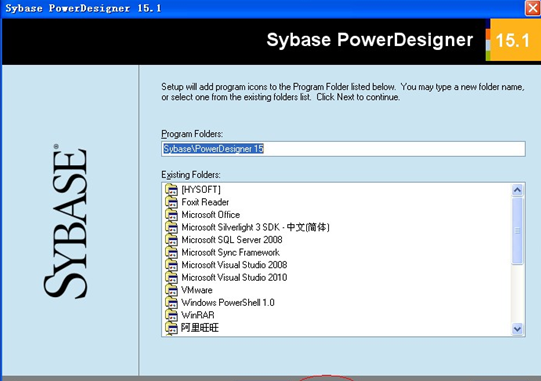Close the Sybase PowerDesigner 15.1 setup window

point(532,8)
